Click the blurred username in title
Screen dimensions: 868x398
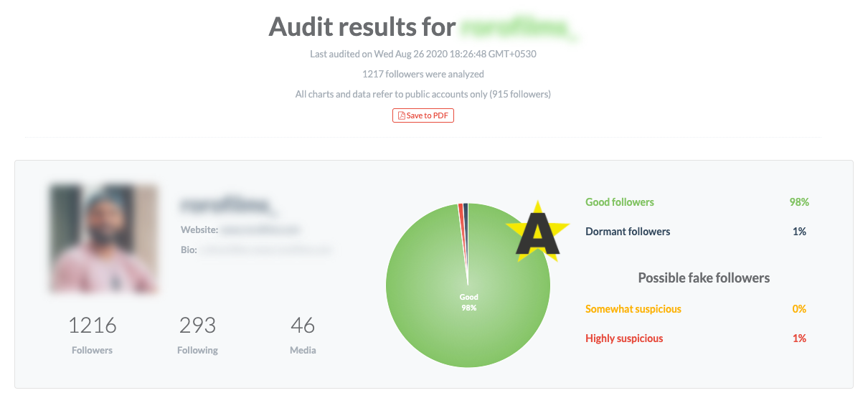pos(519,27)
